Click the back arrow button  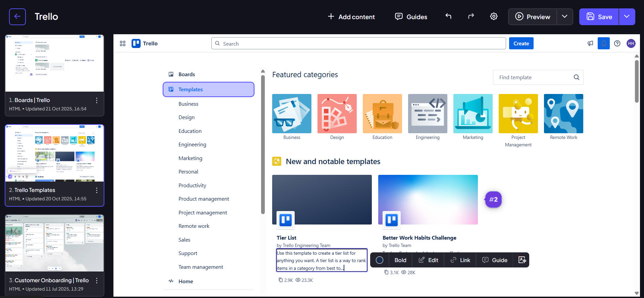17,17
